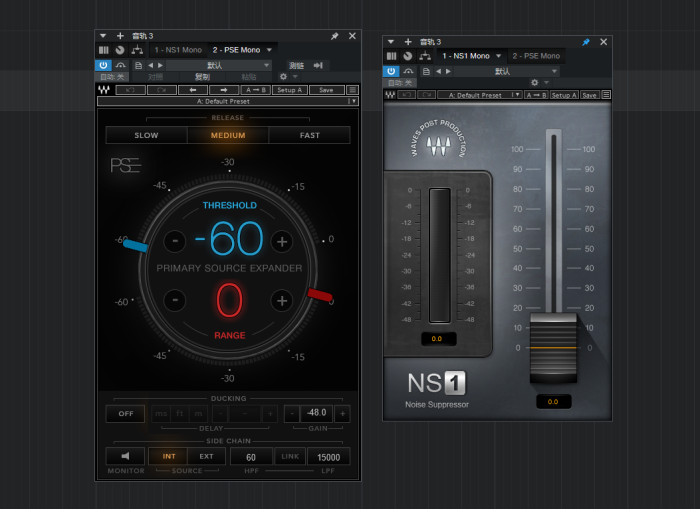Toggle NS1 plugin power bypass button
The height and width of the screenshot is (509, 700).
391,71
